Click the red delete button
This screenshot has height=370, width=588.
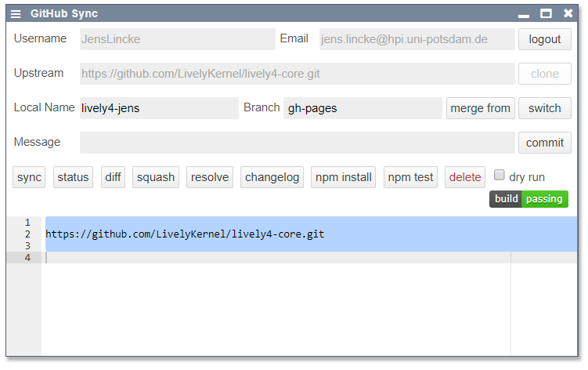tap(465, 177)
